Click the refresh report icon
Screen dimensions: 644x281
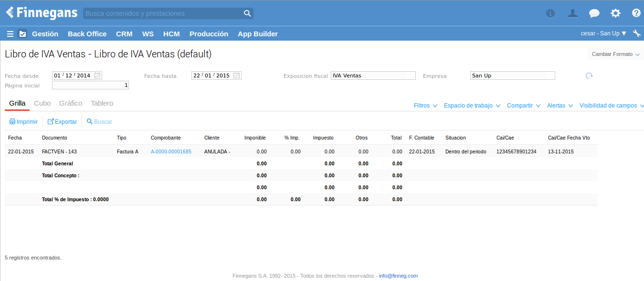(589, 76)
